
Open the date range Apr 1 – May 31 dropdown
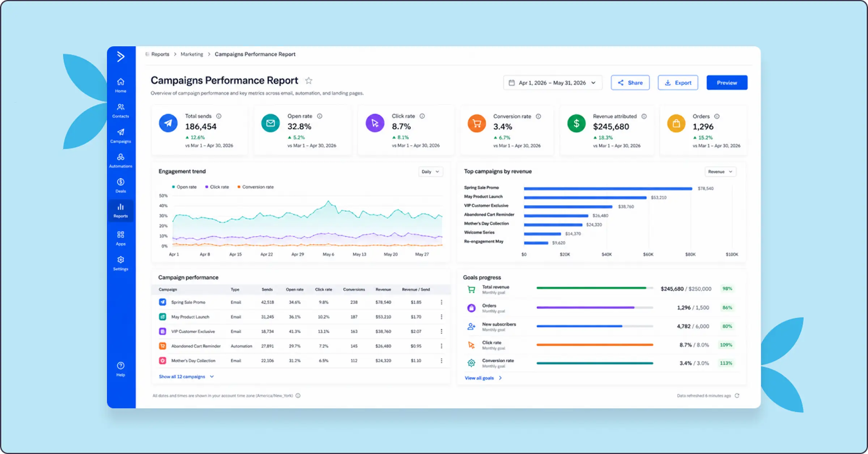pyautogui.click(x=553, y=83)
